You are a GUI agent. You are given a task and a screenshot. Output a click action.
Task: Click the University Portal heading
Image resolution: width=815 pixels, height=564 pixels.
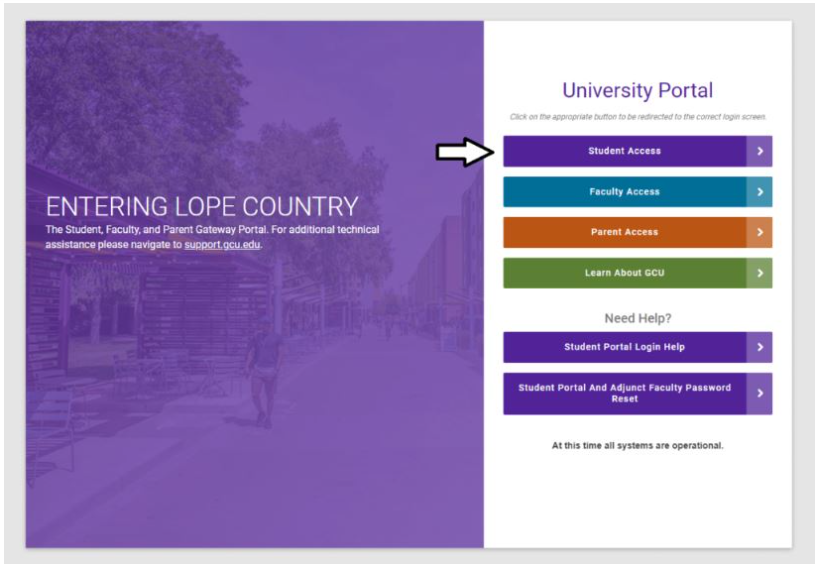(x=638, y=90)
